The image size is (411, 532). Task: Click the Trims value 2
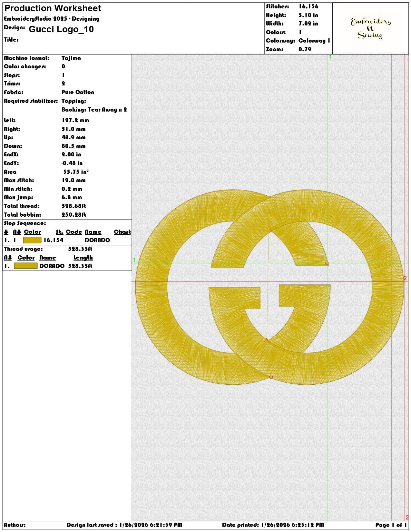click(x=63, y=84)
